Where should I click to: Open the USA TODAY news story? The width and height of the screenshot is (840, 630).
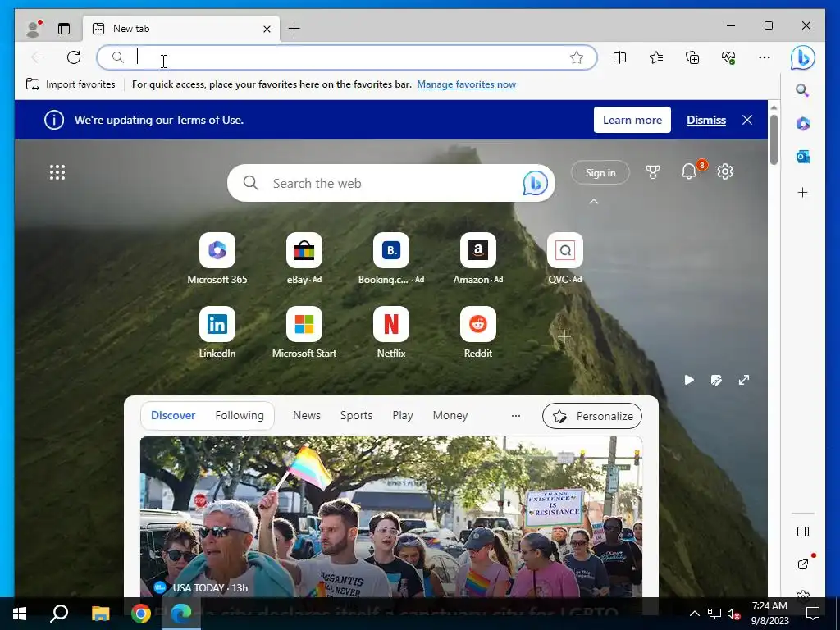point(391,517)
